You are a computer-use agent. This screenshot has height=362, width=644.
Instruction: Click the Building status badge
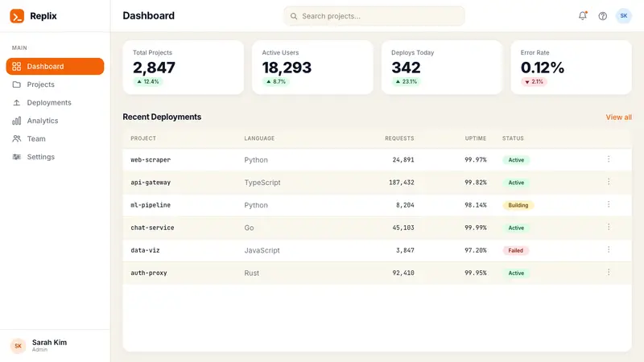click(518, 205)
